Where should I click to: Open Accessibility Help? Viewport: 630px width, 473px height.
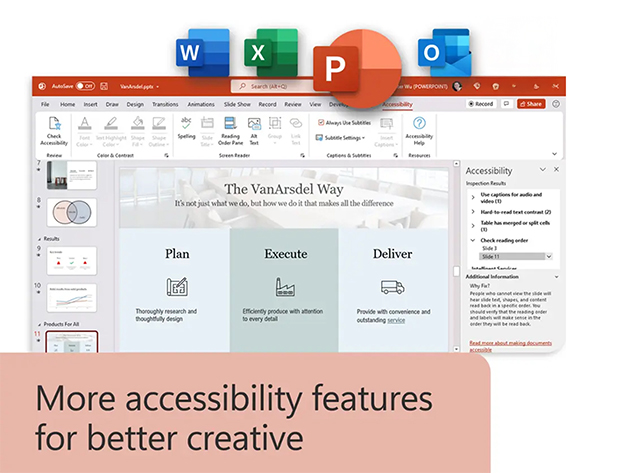pos(419,128)
